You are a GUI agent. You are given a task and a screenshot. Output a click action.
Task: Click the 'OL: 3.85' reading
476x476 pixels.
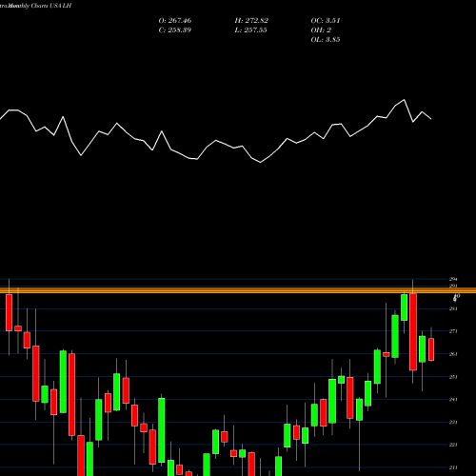(x=326, y=40)
